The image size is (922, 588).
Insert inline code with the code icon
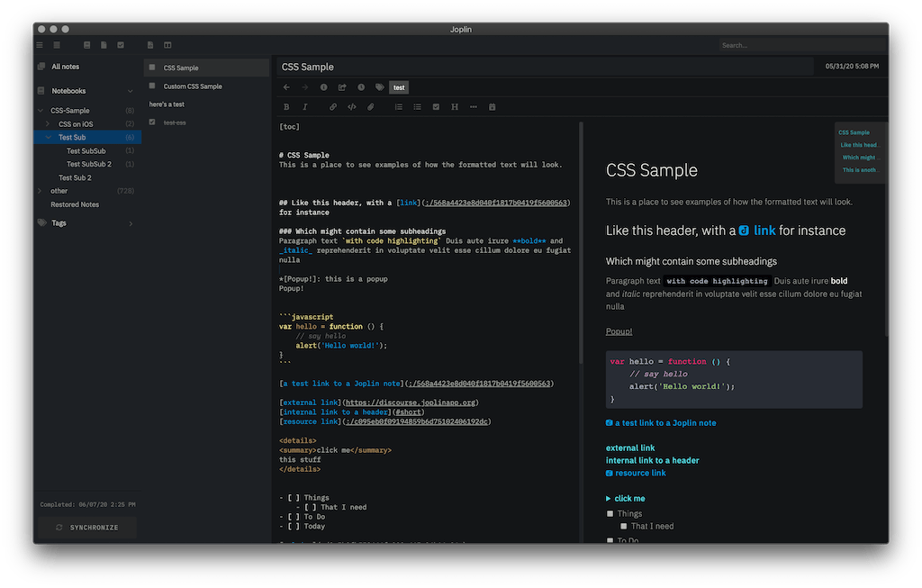pos(352,107)
